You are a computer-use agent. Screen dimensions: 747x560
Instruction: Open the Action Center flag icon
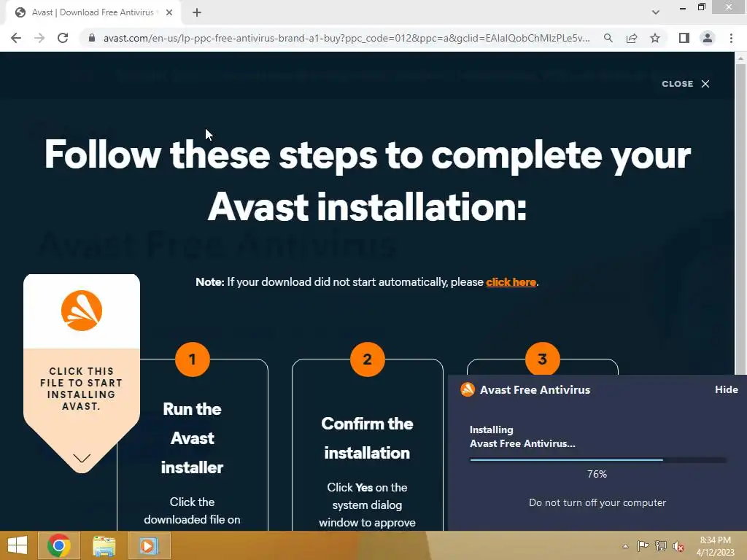click(x=643, y=546)
